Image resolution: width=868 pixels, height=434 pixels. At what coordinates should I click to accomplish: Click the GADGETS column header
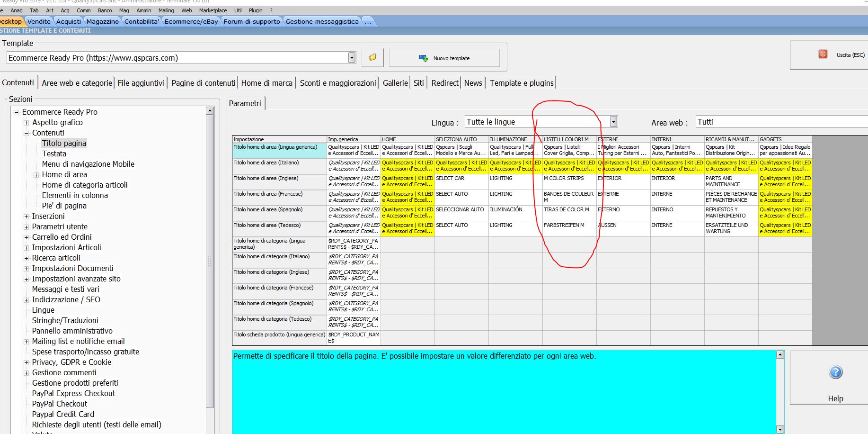[x=786, y=139]
